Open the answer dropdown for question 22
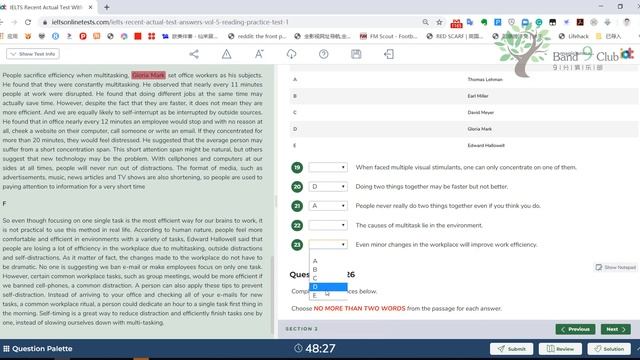640x360 pixels. pyautogui.click(x=328, y=225)
